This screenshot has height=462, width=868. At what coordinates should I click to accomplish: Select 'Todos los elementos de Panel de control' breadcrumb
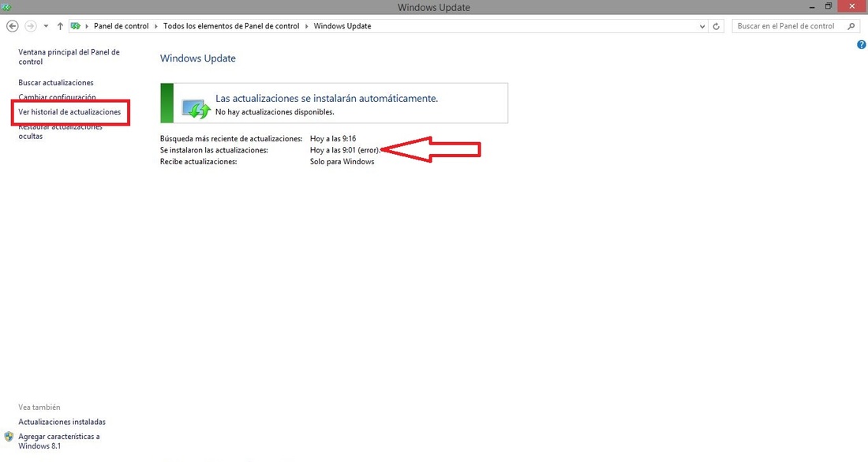click(x=231, y=26)
